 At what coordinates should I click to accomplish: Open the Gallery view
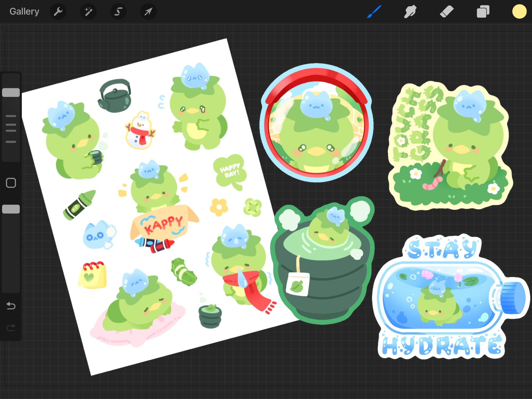pyautogui.click(x=24, y=11)
